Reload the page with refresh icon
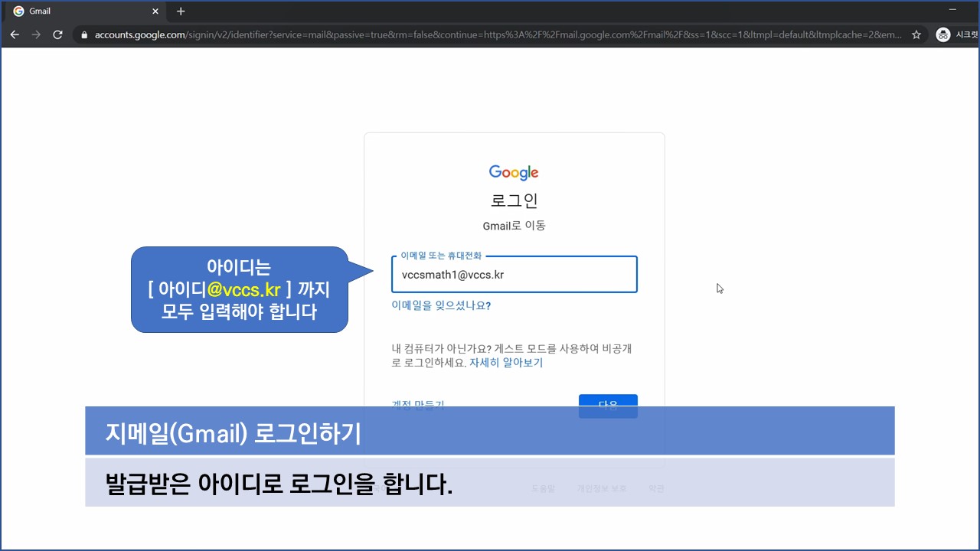The height and width of the screenshot is (551, 980). pos(57,34)
